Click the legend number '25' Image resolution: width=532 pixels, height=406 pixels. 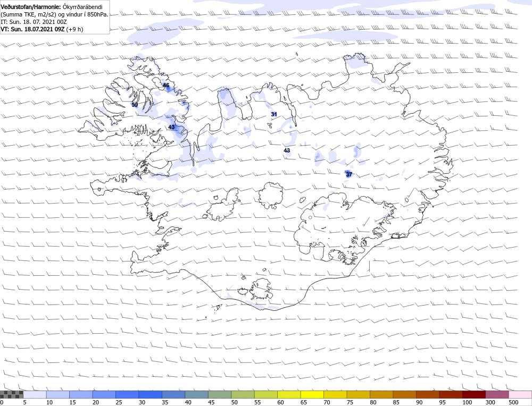(119, 402)
